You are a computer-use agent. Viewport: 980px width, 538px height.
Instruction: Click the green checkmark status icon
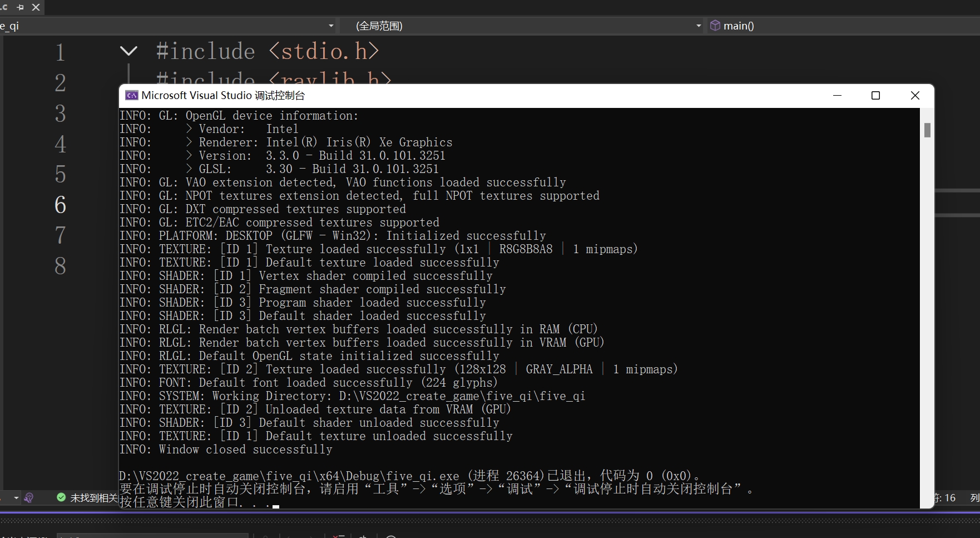(x=61, y=497)
